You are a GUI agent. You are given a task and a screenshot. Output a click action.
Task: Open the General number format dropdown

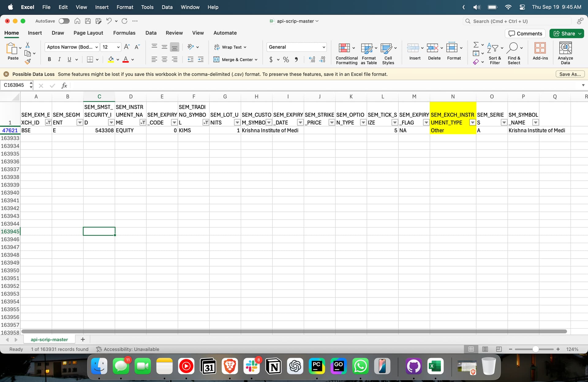pos(324,47)
